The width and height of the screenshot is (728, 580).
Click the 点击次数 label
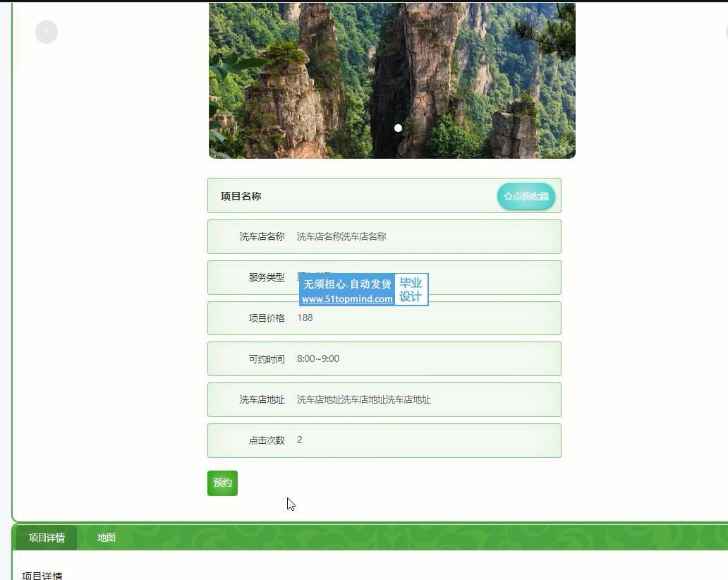267,440
